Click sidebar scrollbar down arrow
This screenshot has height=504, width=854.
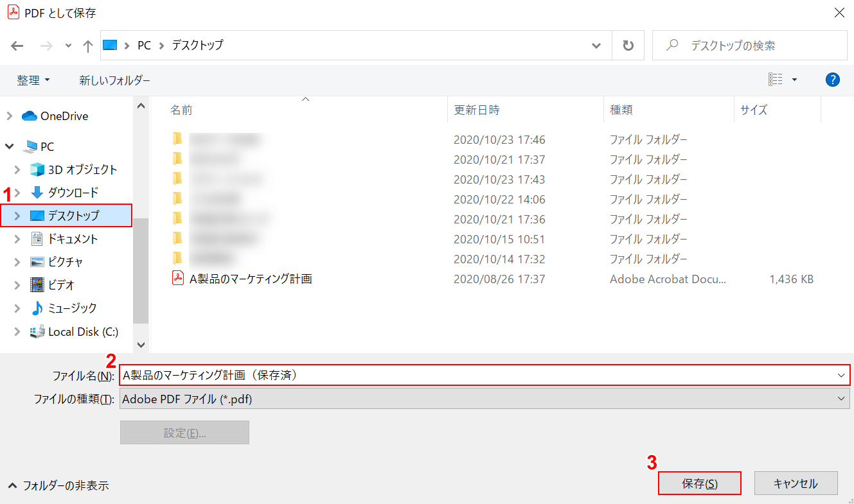tap(141, 345)
